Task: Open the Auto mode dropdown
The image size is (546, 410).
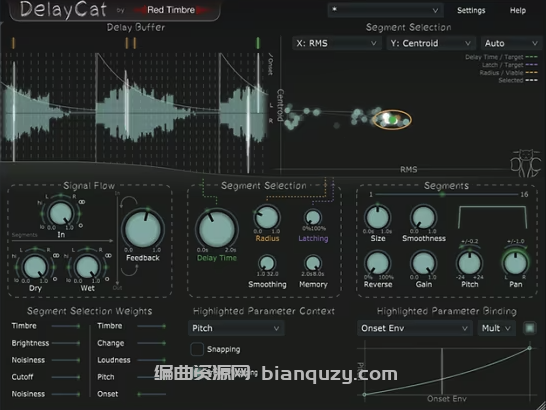Action: click(511, 43)
